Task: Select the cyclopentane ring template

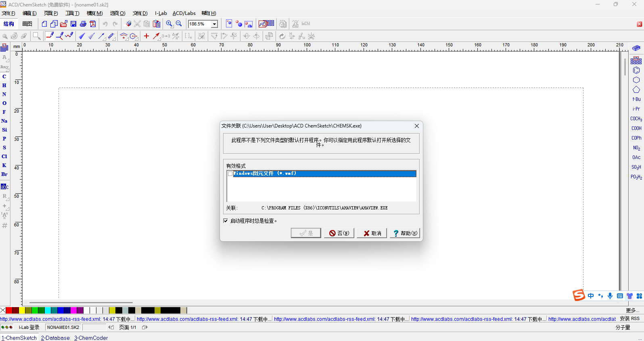Action: tap(636, 90)
